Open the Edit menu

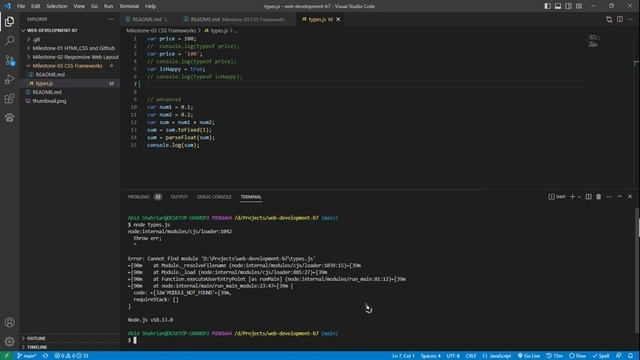click(36, 6)
